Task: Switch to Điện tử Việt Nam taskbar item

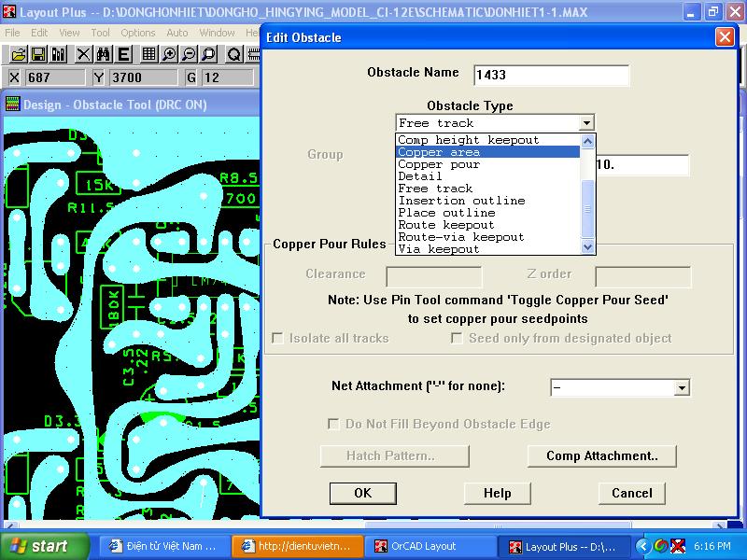Action: [x=163, y=546]
